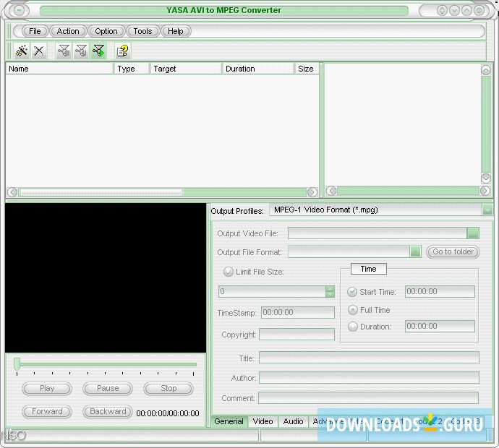Viewport: 499px width, 448px height.
Task: Enable the Limit File Size option
Action: [x=229, y=272]
